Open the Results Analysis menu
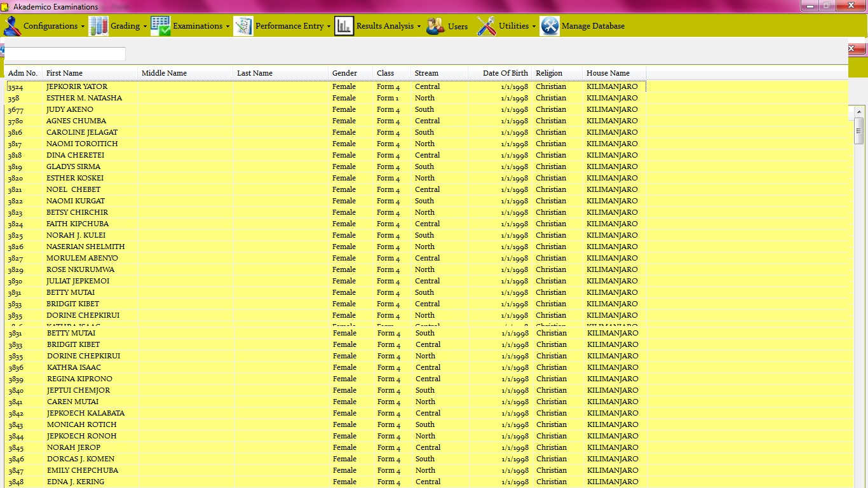Viewport: 868px width, 488px height. [x=419, y=26]
